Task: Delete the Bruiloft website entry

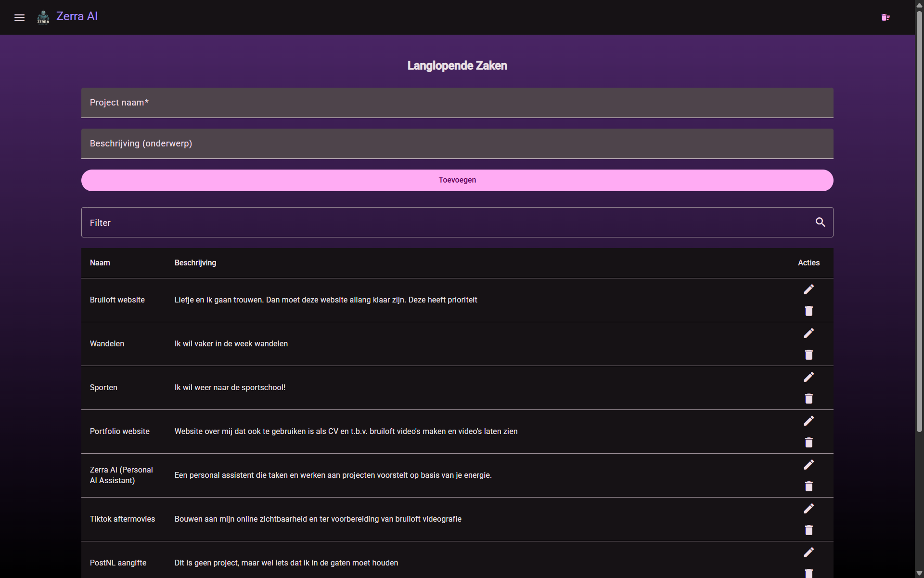Action: 809,311
